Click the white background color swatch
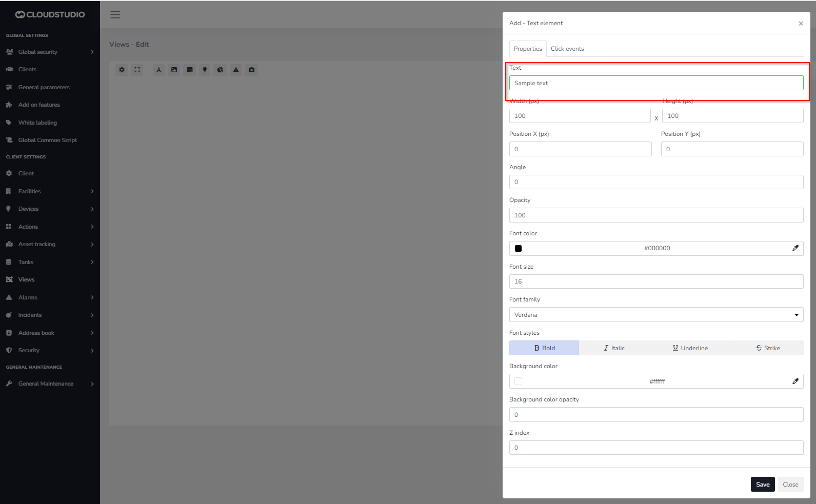The height and width of the screenshot is (504, 816). 519,381
